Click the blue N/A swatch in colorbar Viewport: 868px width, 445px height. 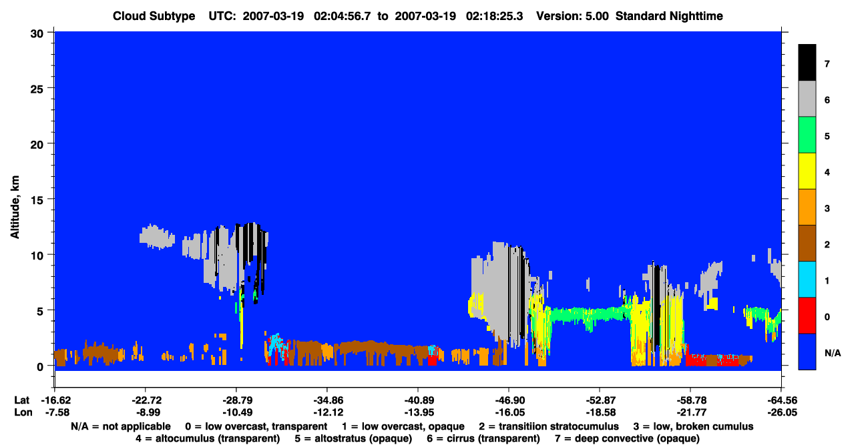(x=807, y=351)
